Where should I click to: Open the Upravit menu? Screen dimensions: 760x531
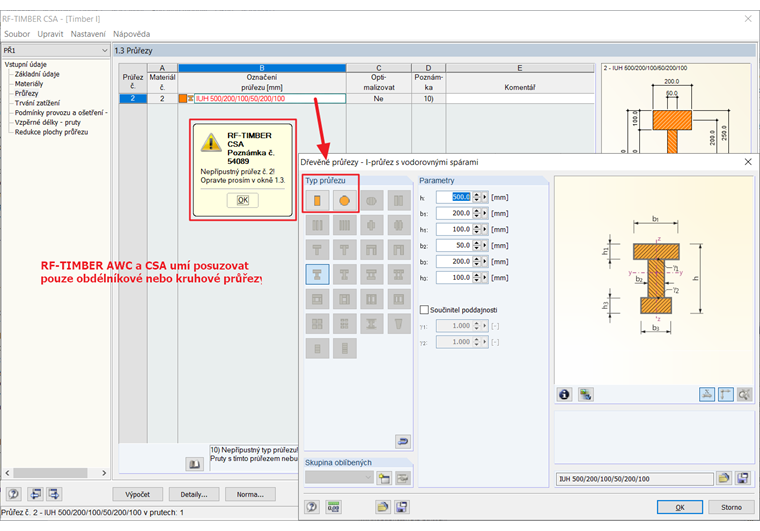click(x=50, y=34)
